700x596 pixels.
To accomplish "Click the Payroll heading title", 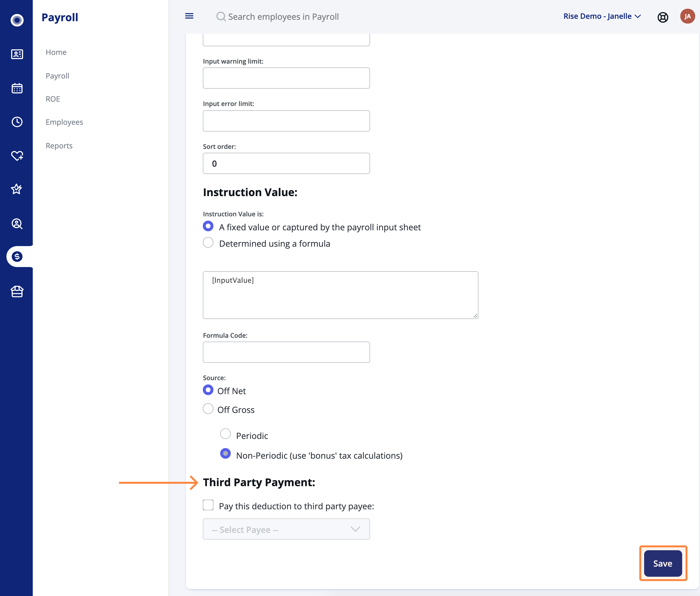I will (60, 17).
